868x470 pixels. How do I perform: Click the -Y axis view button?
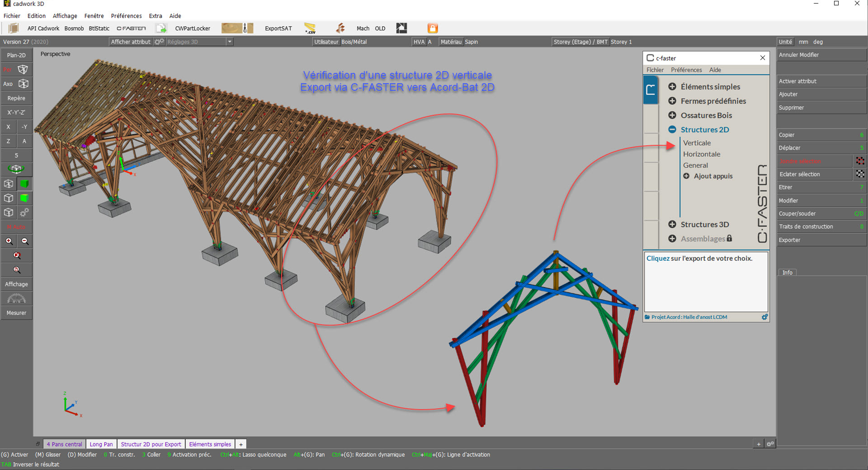coord(24,127)
